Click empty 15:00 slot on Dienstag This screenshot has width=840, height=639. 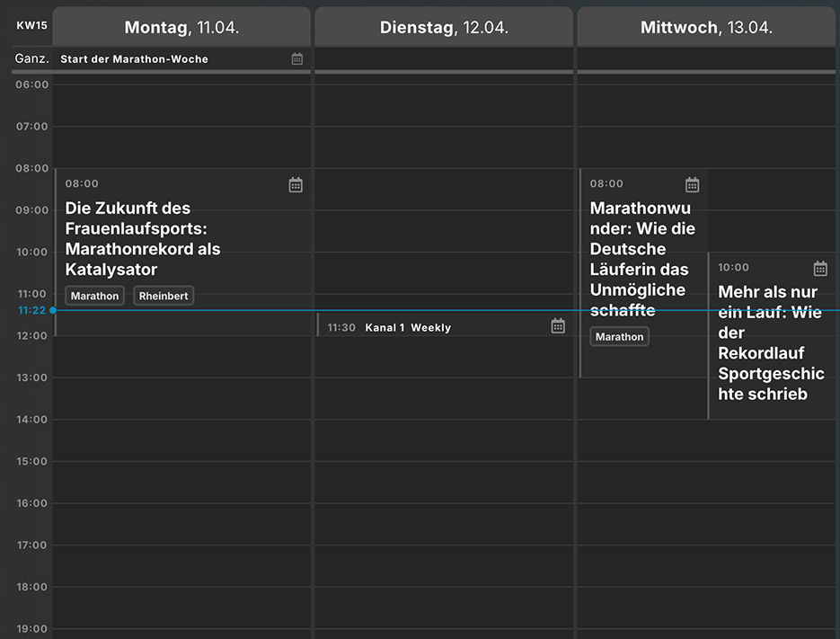coord(444,482)
